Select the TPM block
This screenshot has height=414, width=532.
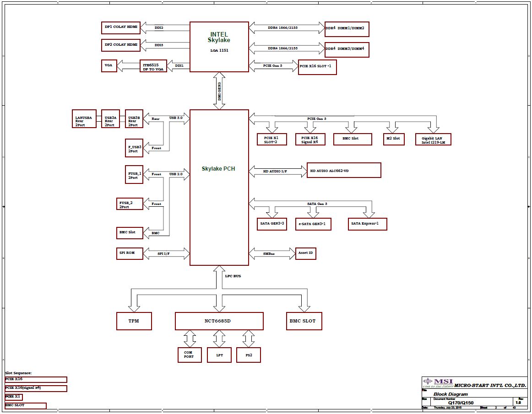tap(134, 321)
